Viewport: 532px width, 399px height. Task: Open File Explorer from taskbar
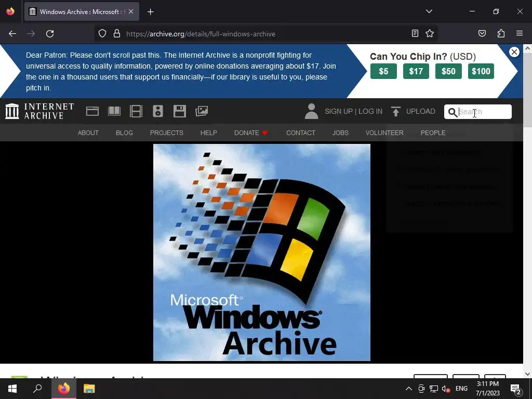click(89, 389)
